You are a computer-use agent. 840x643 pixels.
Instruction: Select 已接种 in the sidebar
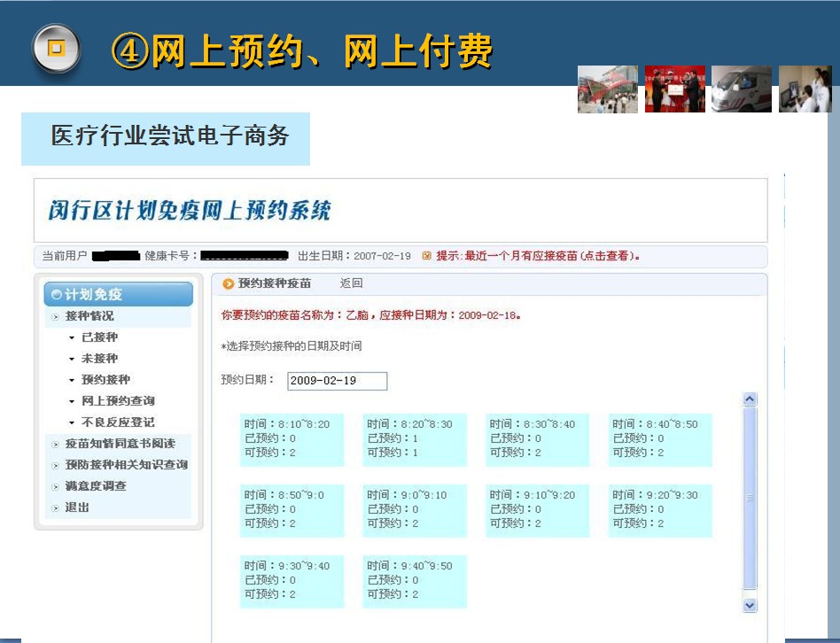point(99,337)
